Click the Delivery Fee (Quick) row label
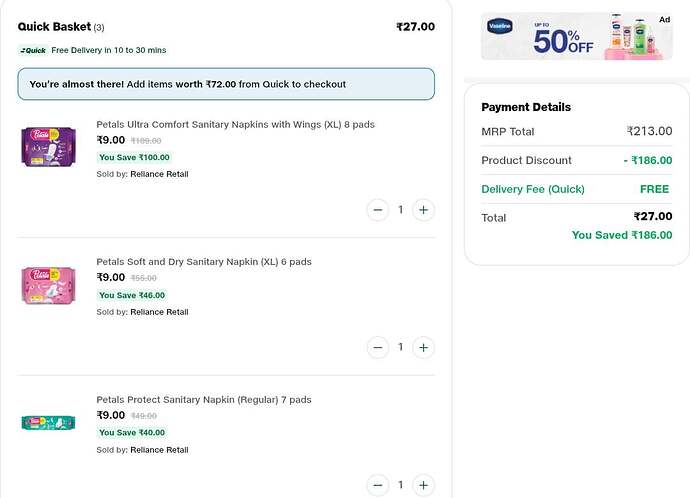Image resolution: width=690 pixels, height=498 pixels. 533,189
